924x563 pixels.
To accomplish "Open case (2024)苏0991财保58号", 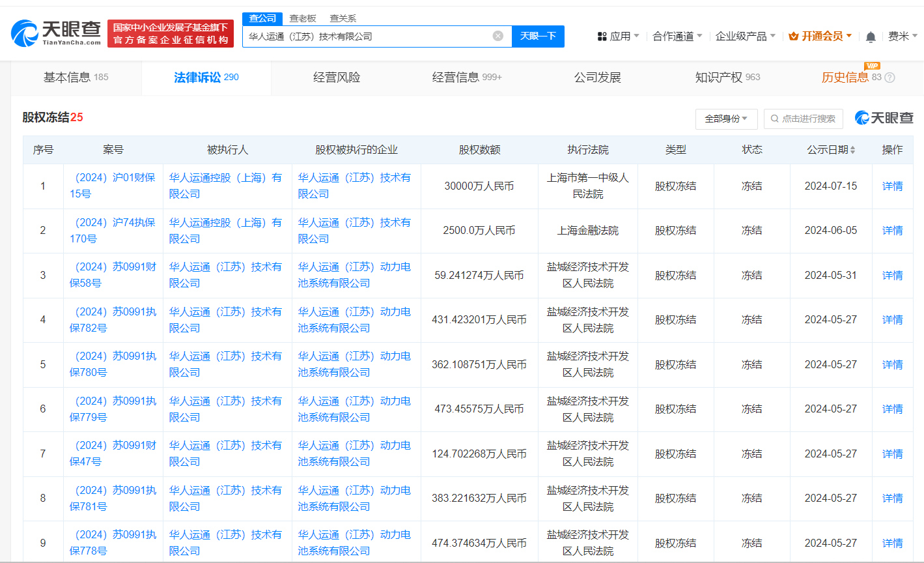I will [x=113, y=275].
